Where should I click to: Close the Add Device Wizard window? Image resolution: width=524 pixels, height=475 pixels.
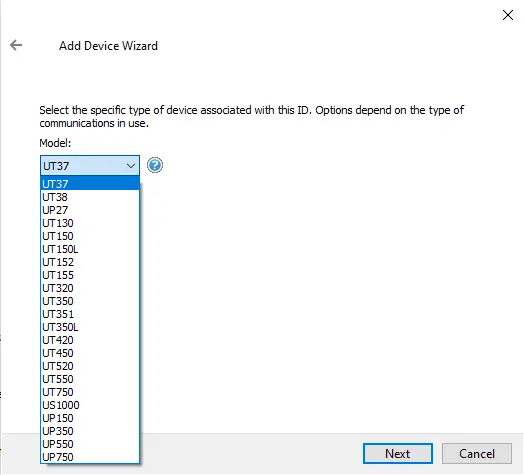[508, 15]
